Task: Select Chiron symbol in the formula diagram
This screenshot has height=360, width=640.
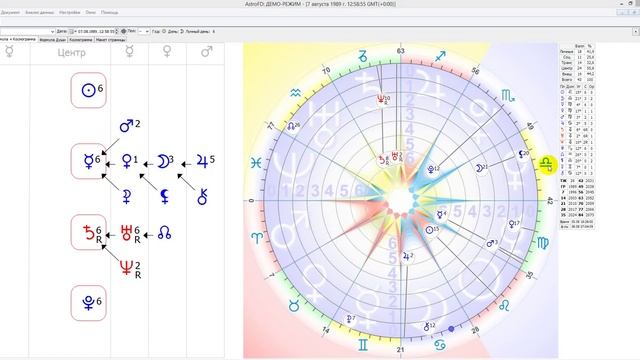Action: [x=202, y=197]
